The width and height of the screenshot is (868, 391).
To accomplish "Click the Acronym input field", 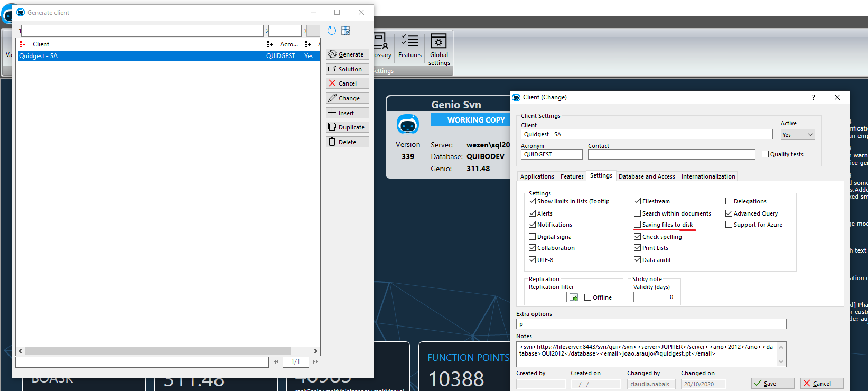I will pyautogui.click(x=552, y=154).
